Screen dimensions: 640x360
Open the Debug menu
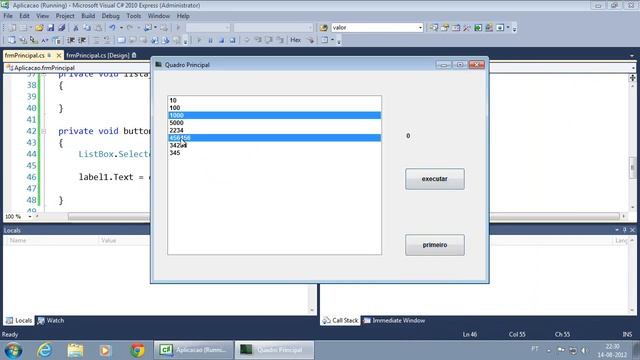[111, 16]
